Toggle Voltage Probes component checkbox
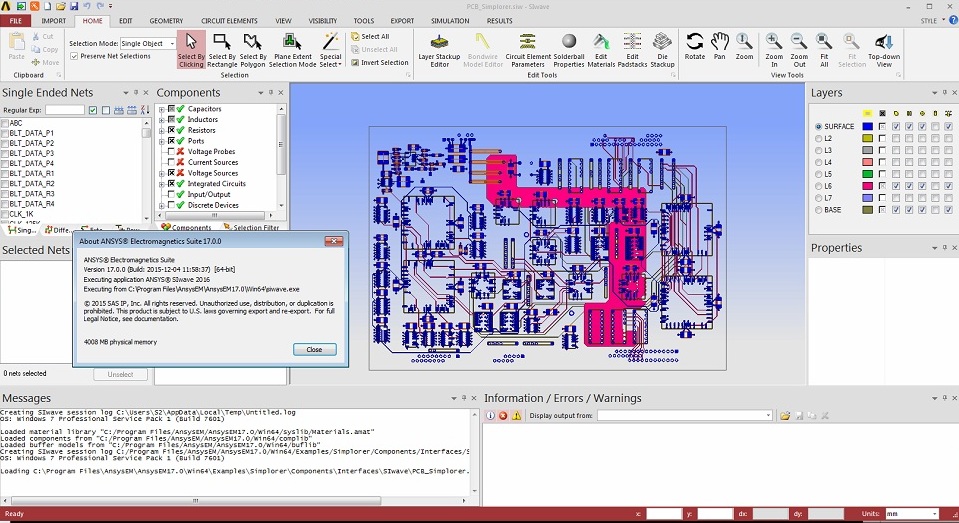The width and height of the screenshot is (959, 523). pos(171,152)
